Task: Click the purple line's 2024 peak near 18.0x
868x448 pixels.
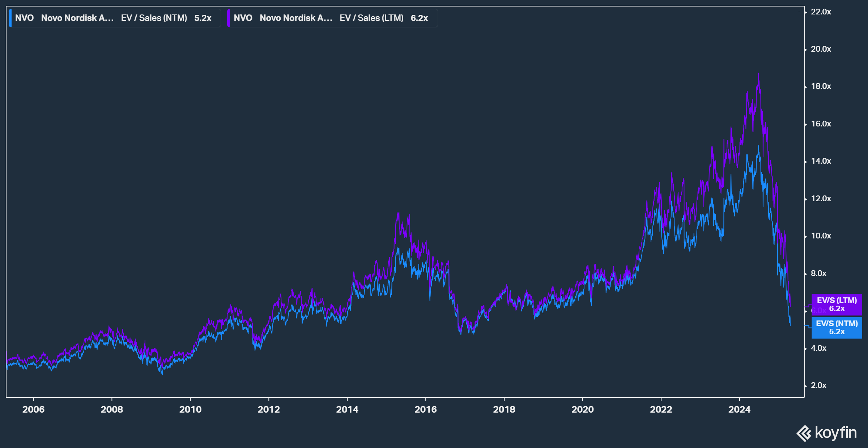Action: coord(758,74)
